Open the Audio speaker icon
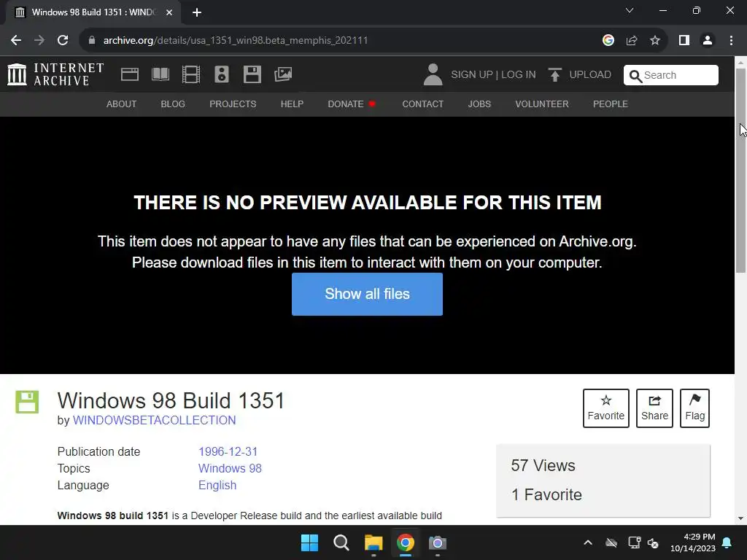747x560 pixels. (222, 75)
